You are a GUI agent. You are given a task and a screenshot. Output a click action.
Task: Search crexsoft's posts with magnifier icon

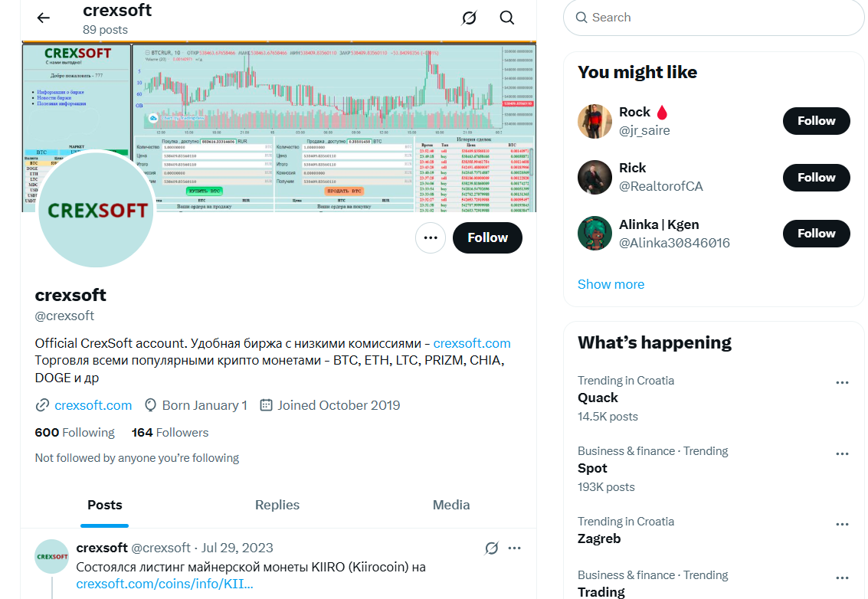(506, 18)
